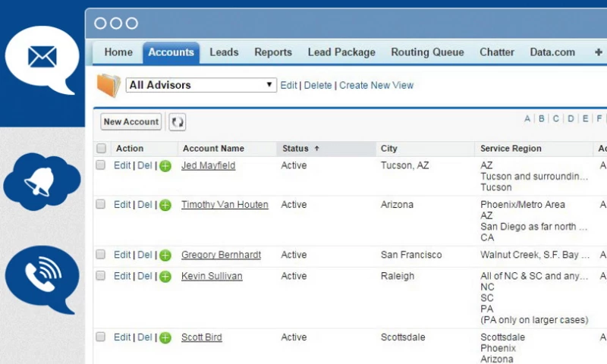Open Gregory Bernhardt account link
This screenshot has width=607, height=364.
coord(221,255)
